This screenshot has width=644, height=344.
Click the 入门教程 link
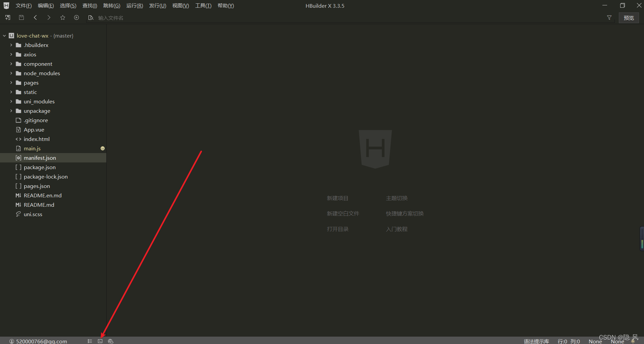[396, 229]
